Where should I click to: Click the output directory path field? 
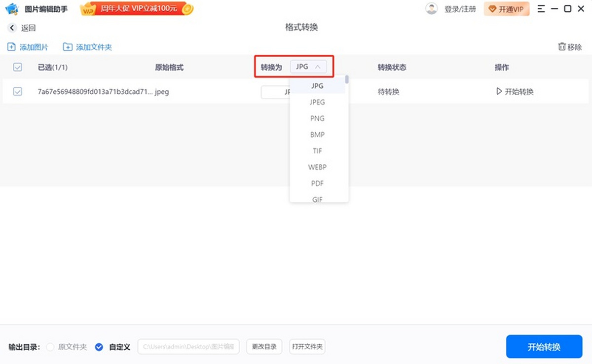(x=188, y=347)
